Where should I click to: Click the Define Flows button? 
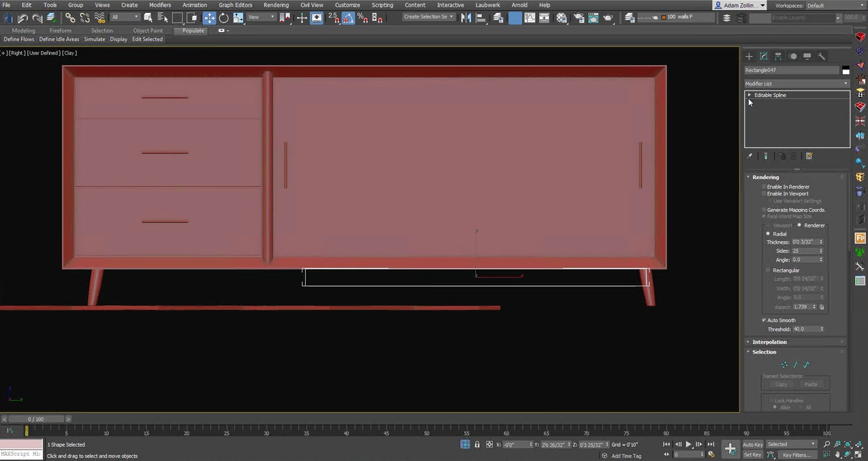click(x=19, y=39)
